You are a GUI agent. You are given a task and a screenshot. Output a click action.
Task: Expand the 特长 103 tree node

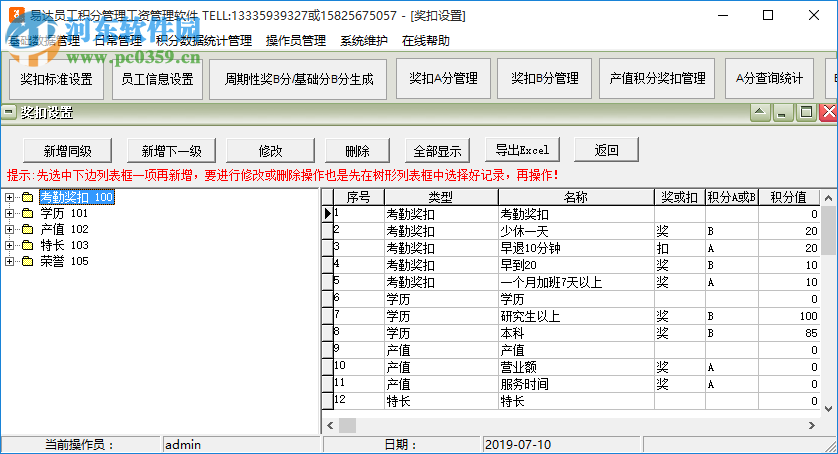coord(9,245)
